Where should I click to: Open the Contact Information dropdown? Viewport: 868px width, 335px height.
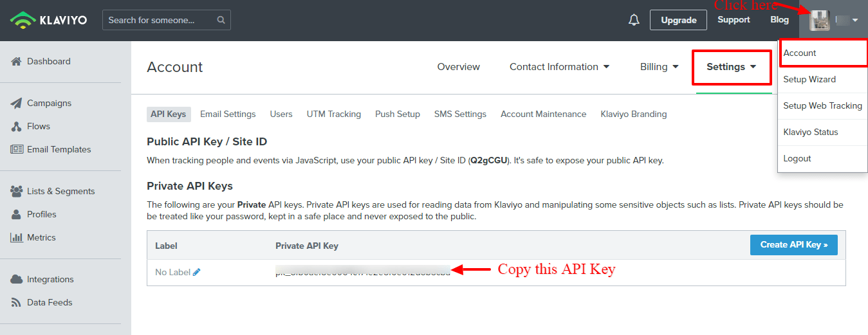(x=560, y=67)
